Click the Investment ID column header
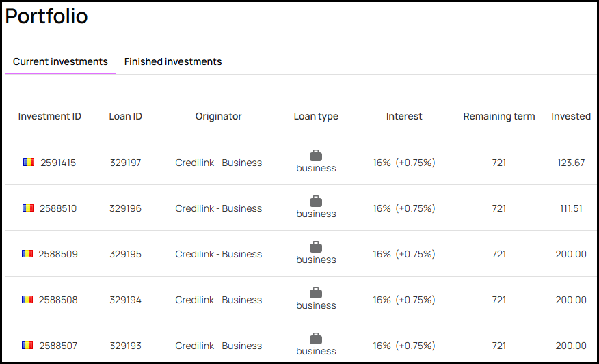This screenshot has height=364, width=599. [50, 116]
